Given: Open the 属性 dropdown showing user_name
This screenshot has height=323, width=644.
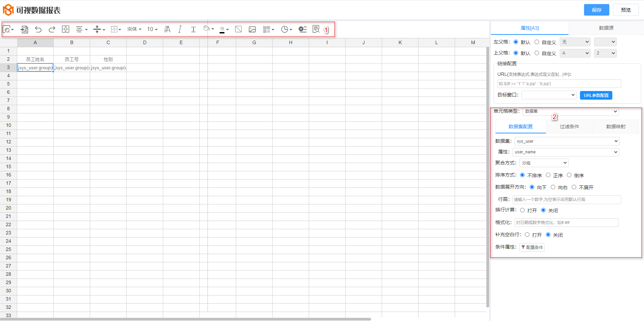Looking at the screenshot, I should [x=566, y=152].
